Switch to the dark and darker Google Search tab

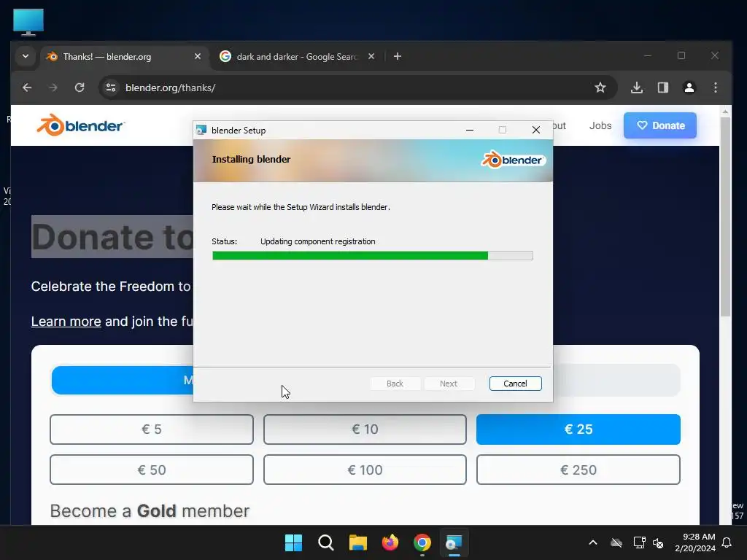(295, 57)
